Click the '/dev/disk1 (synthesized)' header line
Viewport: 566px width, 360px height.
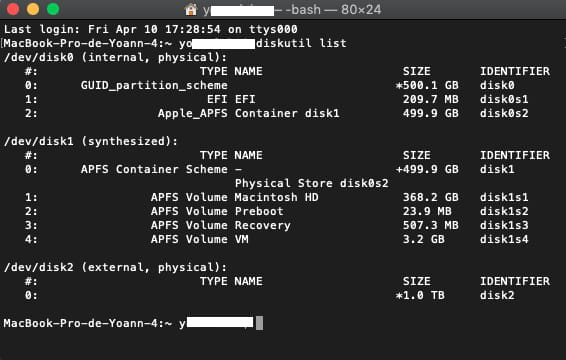point(91,141)
